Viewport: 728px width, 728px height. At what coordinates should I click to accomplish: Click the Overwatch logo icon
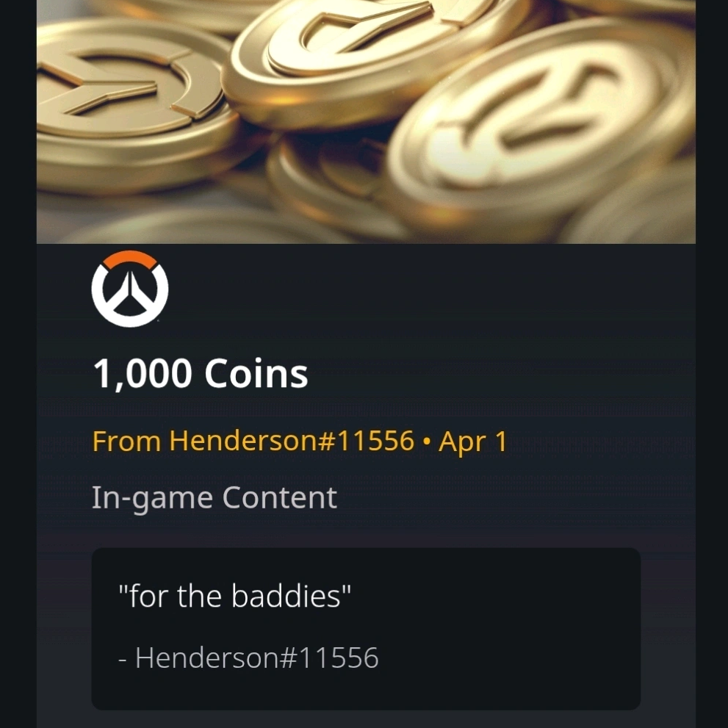[130, 289]
